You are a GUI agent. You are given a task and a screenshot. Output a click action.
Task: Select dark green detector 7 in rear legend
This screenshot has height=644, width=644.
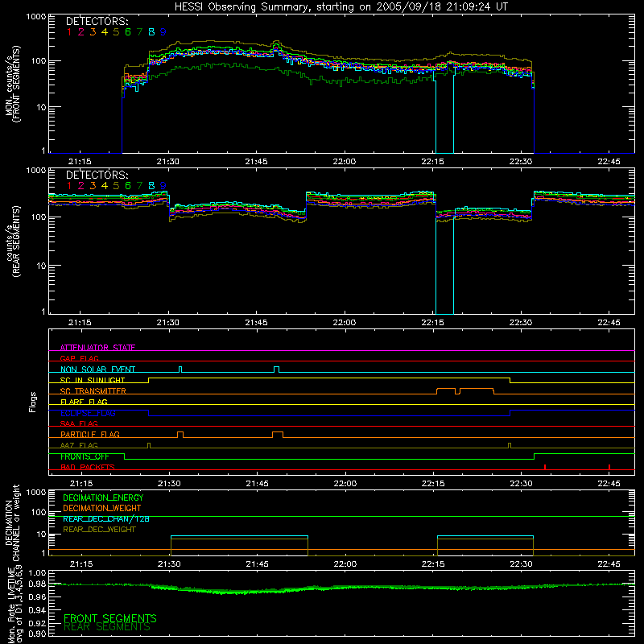pyautogui.click(x=139, y=186)
